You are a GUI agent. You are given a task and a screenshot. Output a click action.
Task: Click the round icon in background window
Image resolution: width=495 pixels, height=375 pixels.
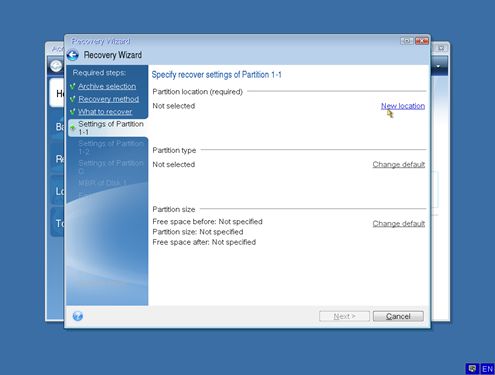click(x=56, y=66)
